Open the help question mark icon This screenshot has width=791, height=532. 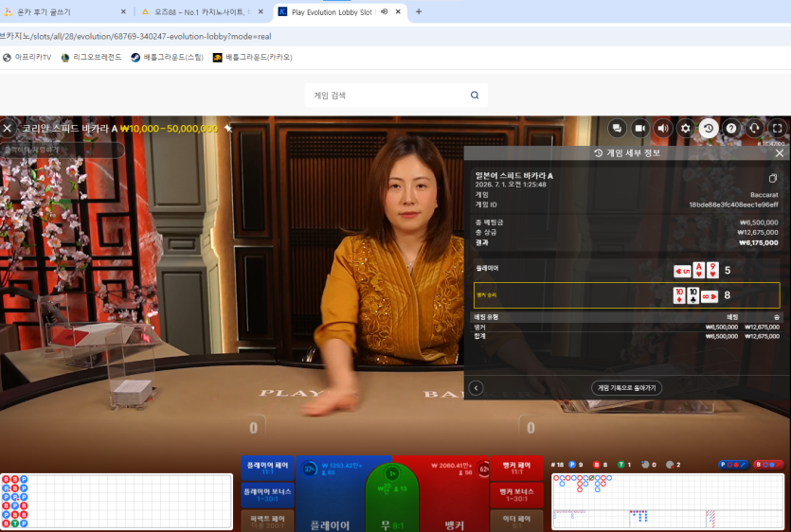731,129
